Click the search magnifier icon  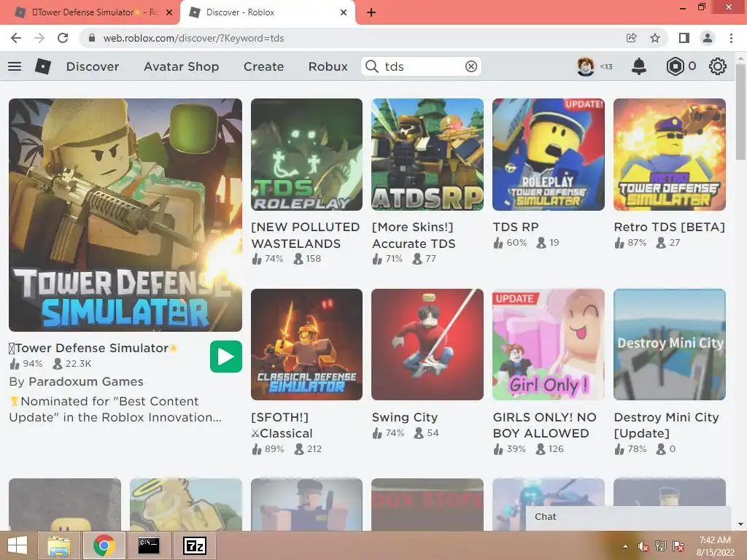(372, 66)
